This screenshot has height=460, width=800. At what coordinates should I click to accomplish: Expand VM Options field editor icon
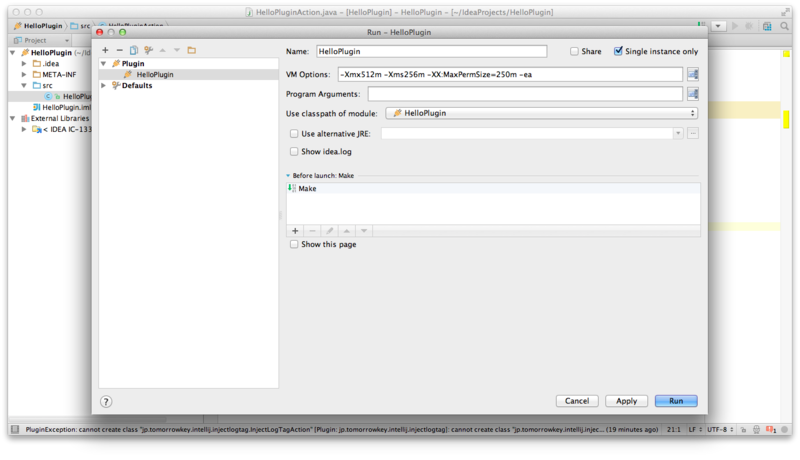tap(692, 74)
